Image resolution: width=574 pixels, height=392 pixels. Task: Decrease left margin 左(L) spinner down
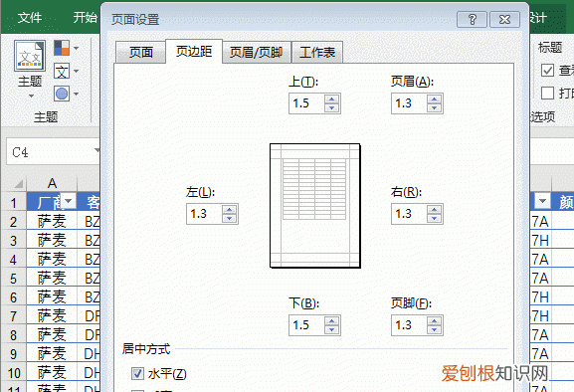[229, 219]
